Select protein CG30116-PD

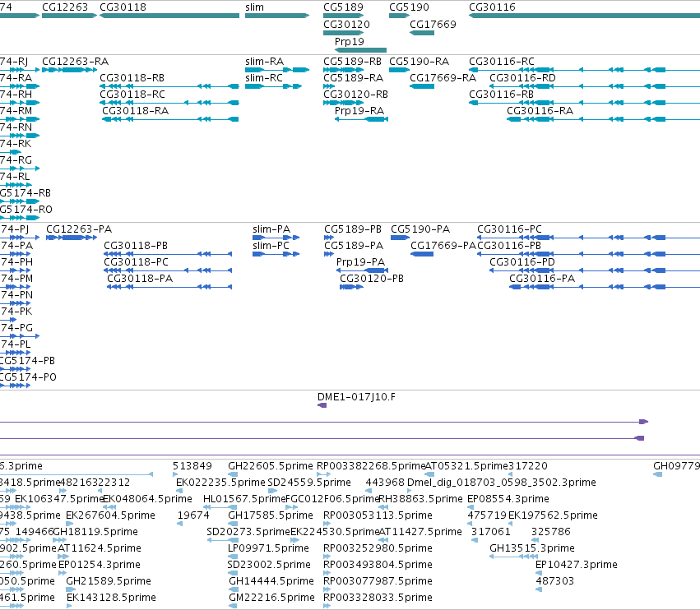tap(522, 262)
